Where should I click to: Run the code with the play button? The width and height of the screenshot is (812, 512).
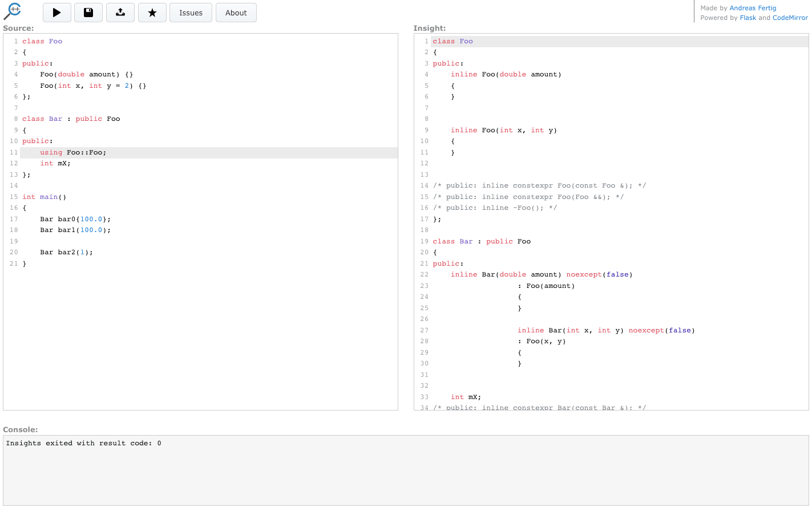tap(57, 13)
